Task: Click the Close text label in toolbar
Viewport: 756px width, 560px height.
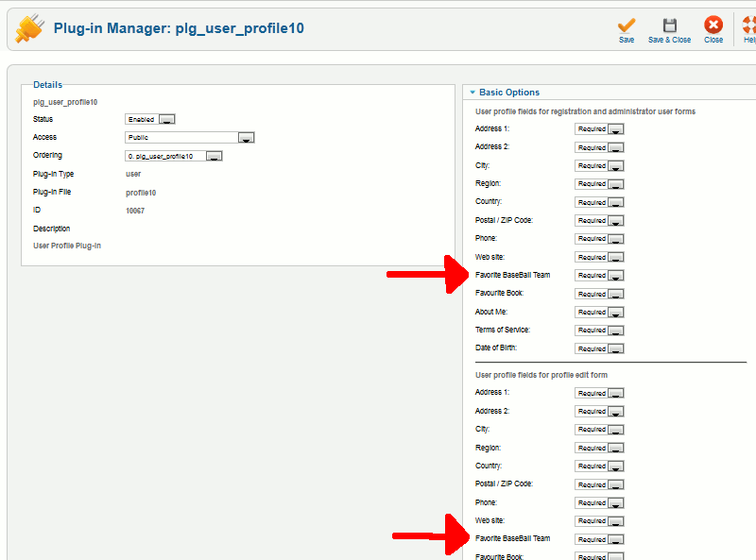Action: coord(713,40)
